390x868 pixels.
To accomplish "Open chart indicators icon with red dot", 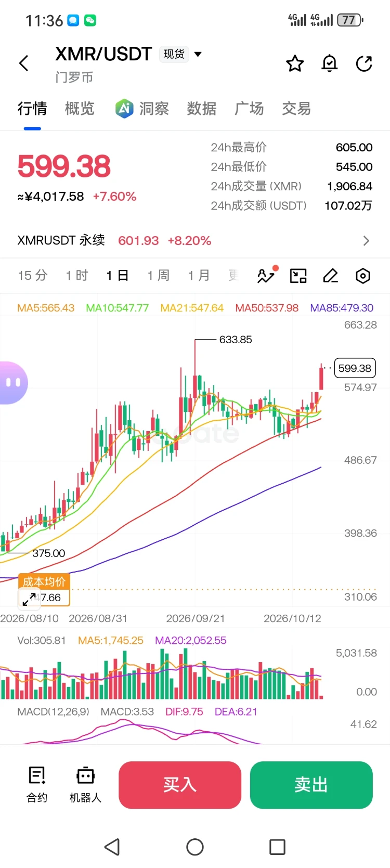I will [x=267, y=275].
